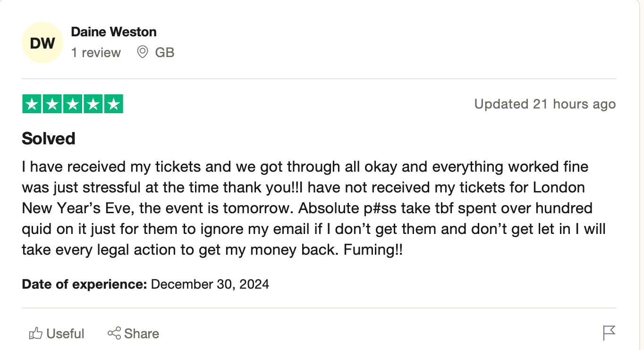This screenshot has height=350, width=644.
Task: Report the review with the flag icon
Action: click(x=609, y=333)
